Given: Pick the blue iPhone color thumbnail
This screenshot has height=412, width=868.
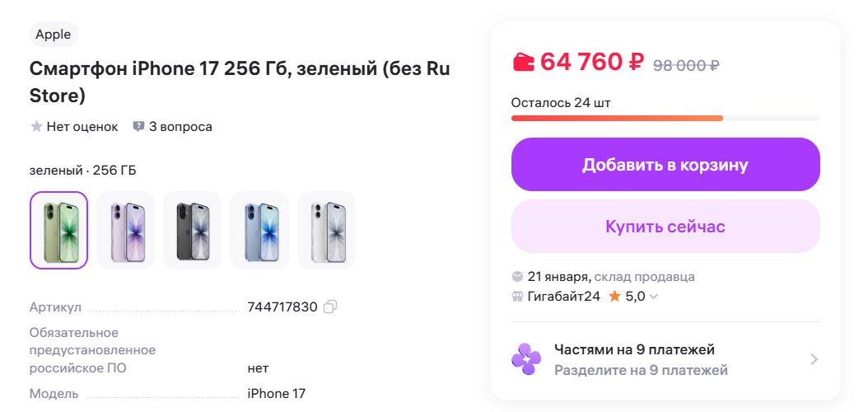Looking at the screenshot, I should [259, 230].
